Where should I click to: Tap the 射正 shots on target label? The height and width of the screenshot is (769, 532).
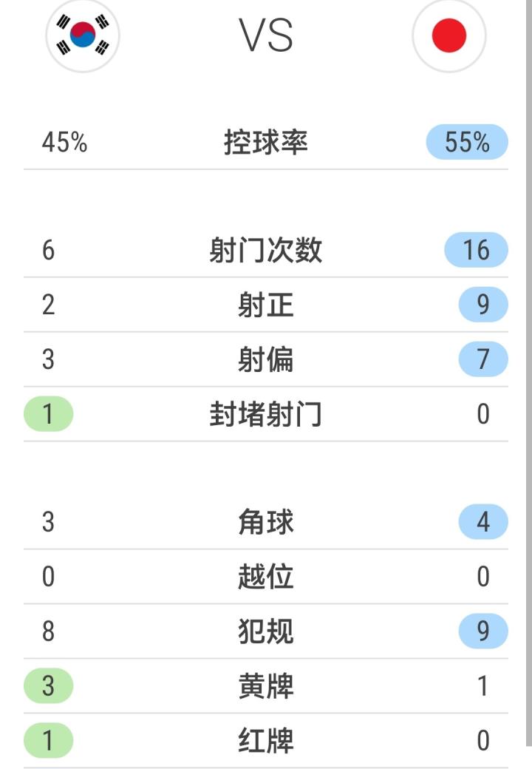coord(266,305)
